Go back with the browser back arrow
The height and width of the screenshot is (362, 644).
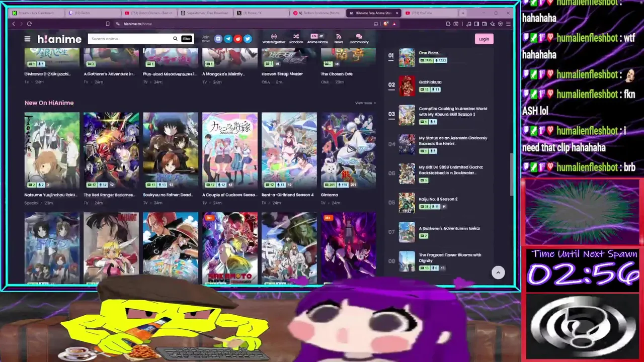pos(14,24)
